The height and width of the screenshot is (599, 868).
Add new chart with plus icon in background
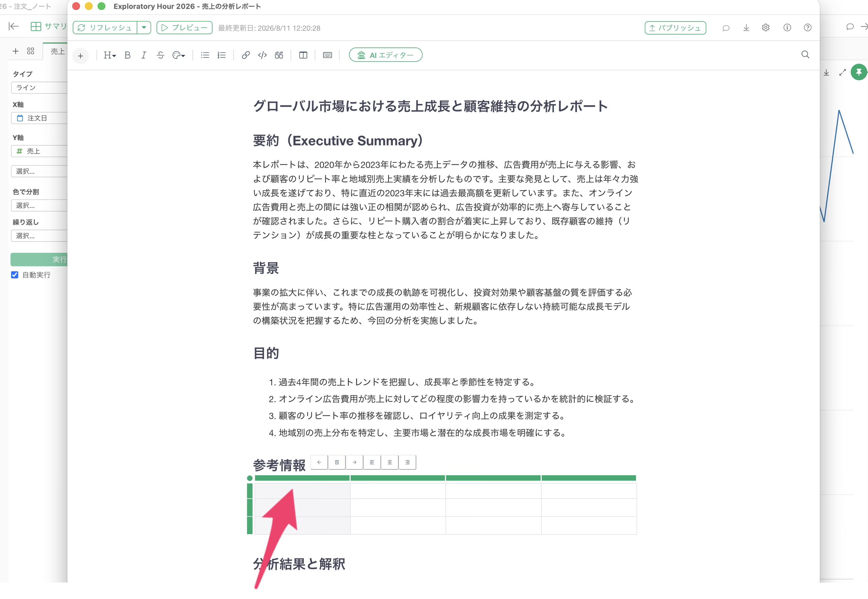click(x=16, y=51)
